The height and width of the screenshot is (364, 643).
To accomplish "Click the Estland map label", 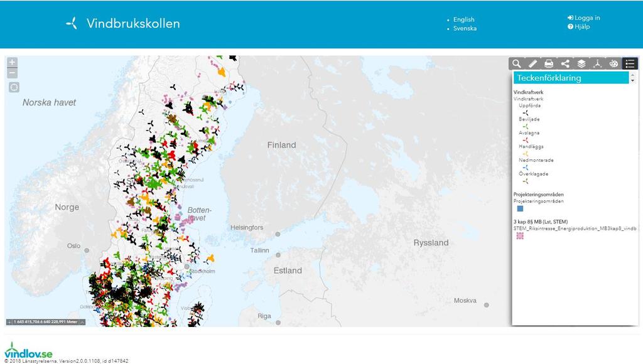I will pyautogui.click(x=288, y=270).
